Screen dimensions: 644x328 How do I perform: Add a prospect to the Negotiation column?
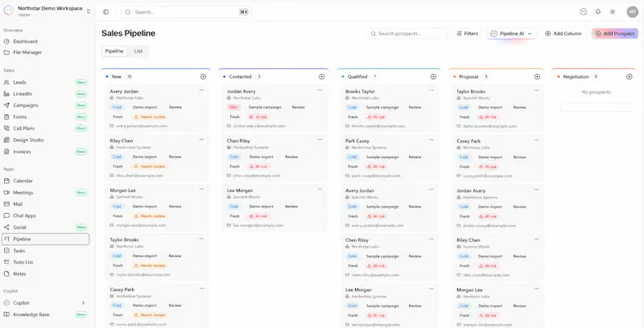630,76
